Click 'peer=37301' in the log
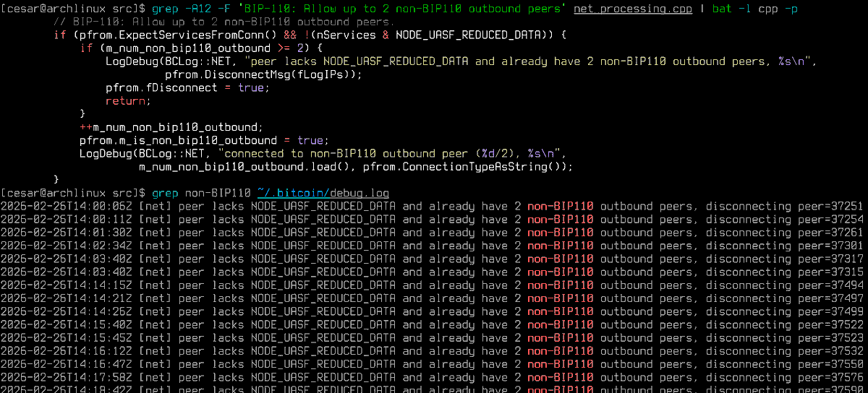The height and width of the screenshot is (393, 868). point(830,246)
